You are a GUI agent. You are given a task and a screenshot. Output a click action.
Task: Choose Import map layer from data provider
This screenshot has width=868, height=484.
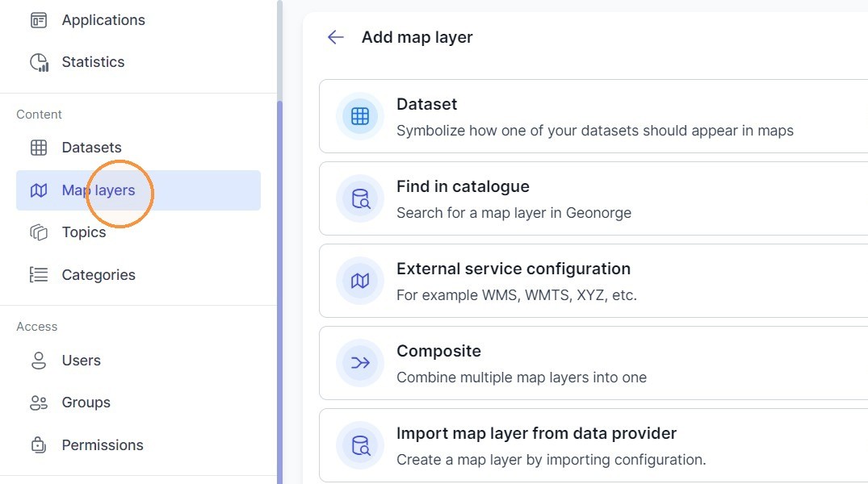pyautogui.click(x=593, y=445)
